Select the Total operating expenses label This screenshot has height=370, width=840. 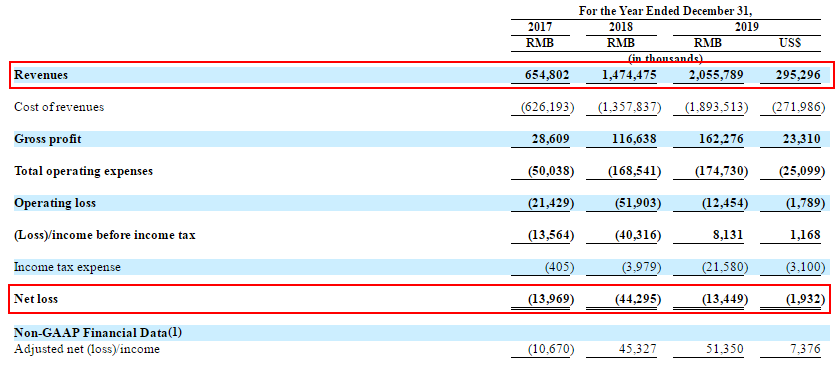click(84, 171)
